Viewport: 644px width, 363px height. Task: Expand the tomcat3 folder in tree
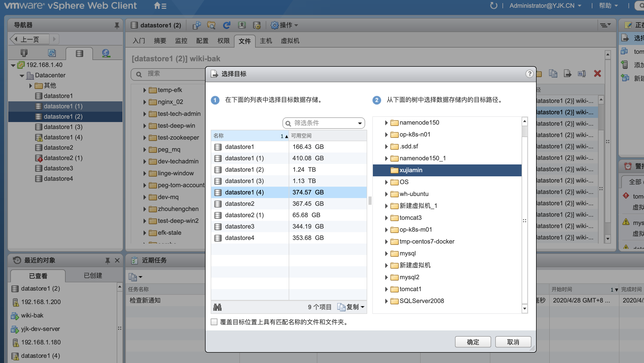386,218
